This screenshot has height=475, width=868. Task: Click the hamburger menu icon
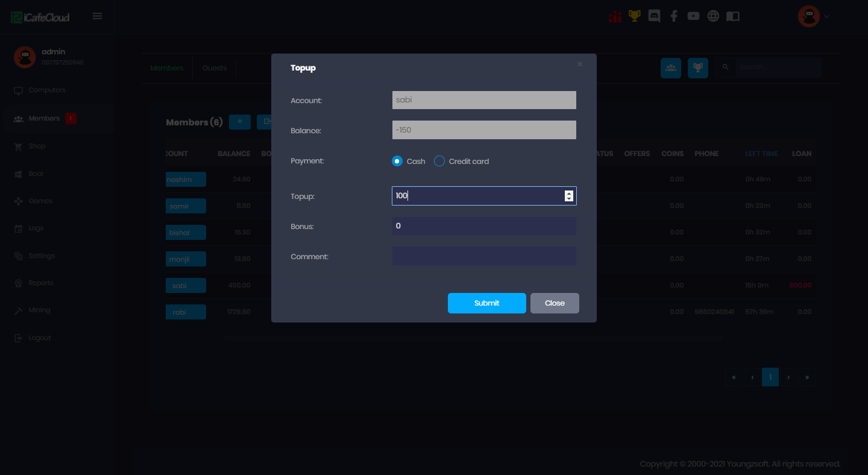click(97, 16)
